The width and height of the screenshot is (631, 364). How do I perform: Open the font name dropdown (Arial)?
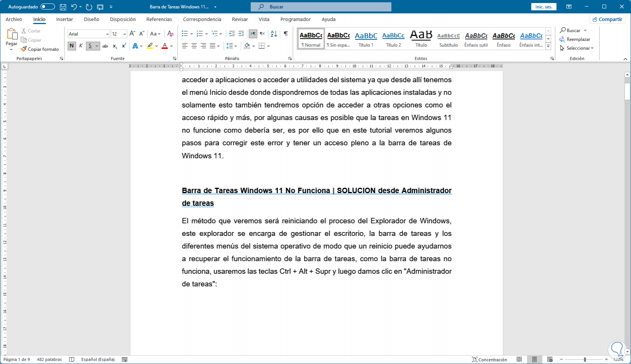click(x=107, y=34)
